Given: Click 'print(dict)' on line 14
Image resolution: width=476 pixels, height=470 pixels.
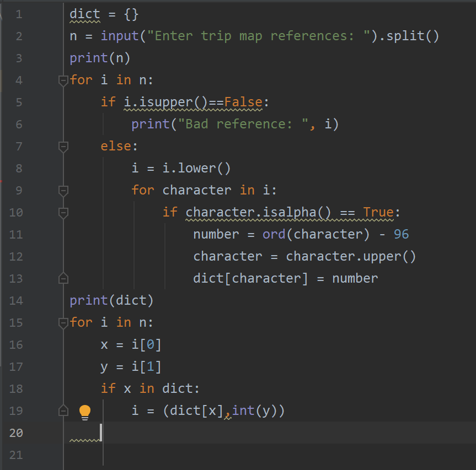Looking at the screenshot, I should pos(111,301).
